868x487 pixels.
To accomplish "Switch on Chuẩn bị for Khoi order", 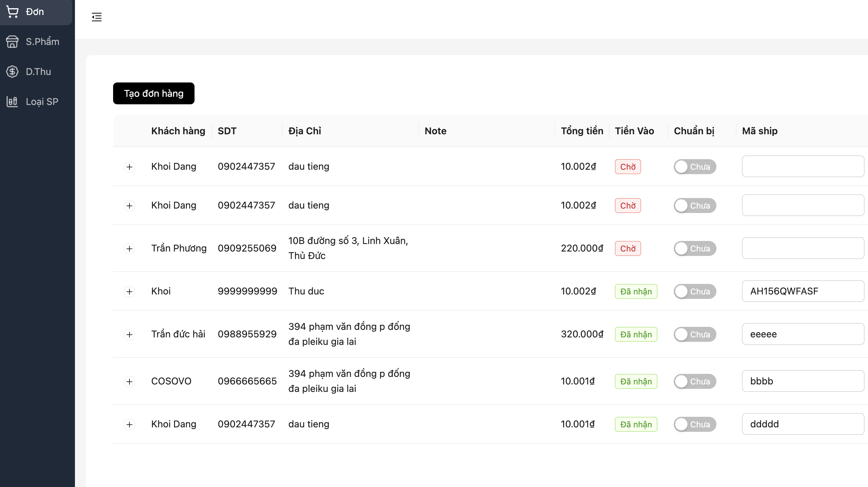I will tap(695, 291).
